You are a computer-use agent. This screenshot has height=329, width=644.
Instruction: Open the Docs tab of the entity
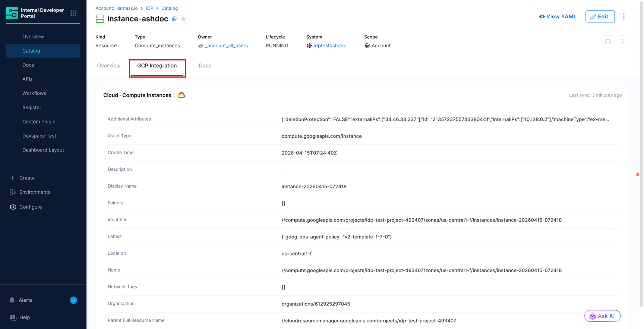coord(205,66)
